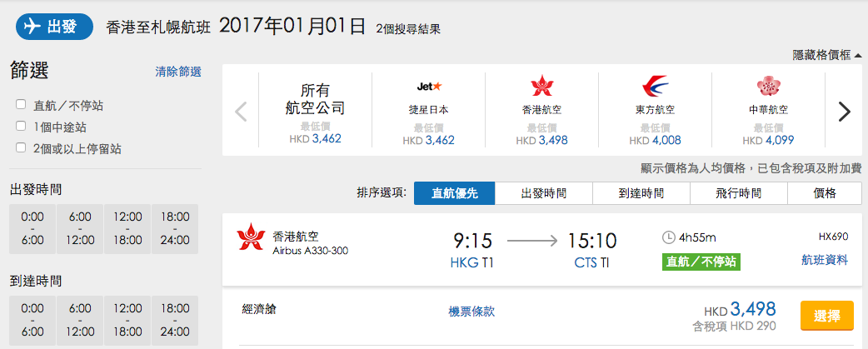
Task: Open 航班資料 for flight HX690
Action: [825, 260]
